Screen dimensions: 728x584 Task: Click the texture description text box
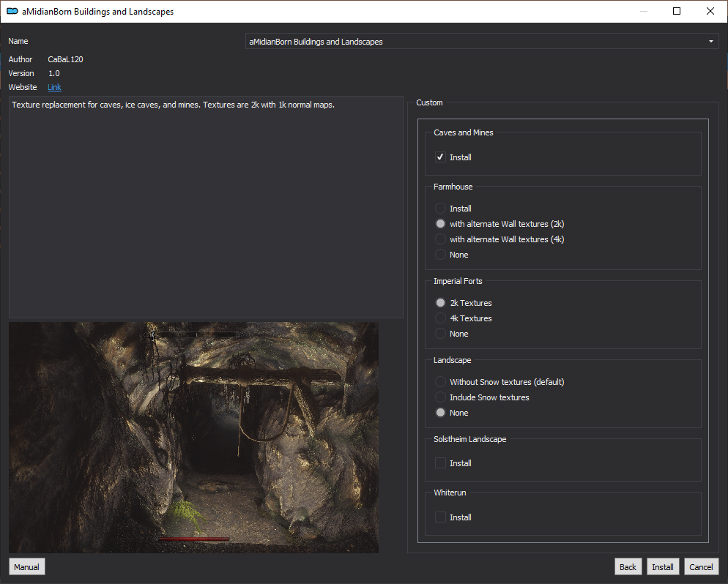pos(206,207)
